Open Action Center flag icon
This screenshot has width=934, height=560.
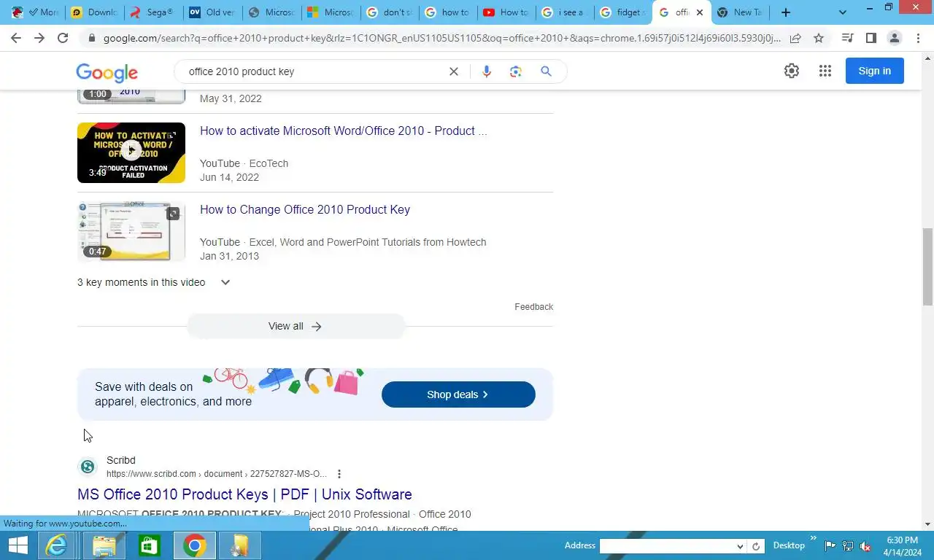coord(830,546)
